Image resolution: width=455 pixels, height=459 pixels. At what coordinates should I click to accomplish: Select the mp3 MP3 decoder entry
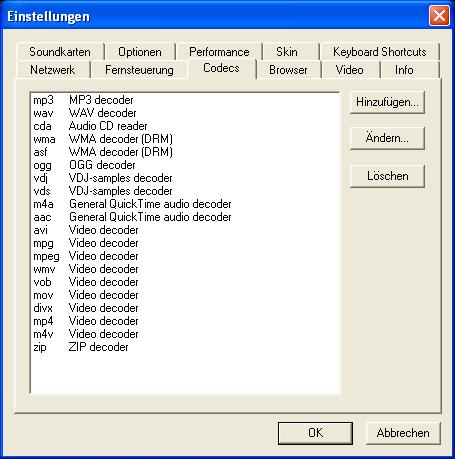click(185, 100)
